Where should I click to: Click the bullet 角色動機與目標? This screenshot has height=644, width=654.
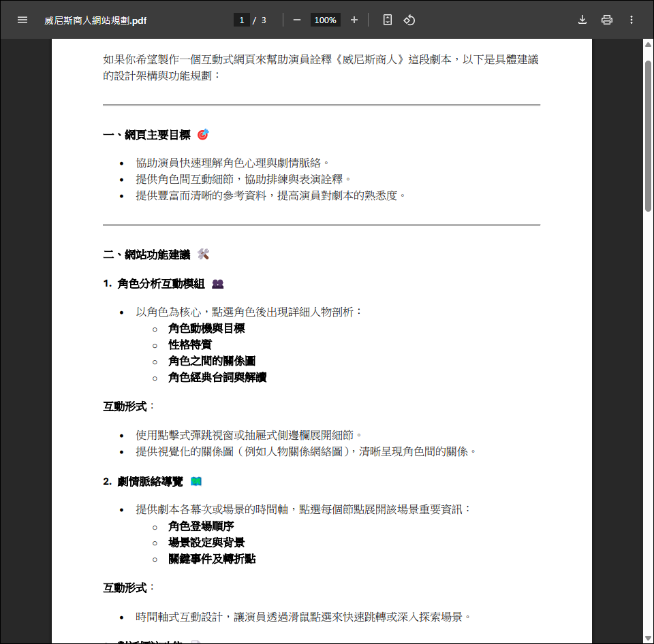point(206,328)
